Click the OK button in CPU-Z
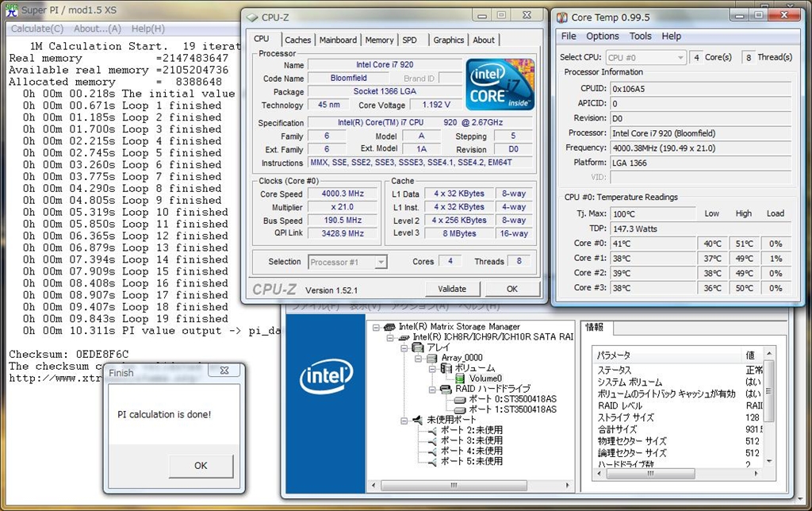Image resolution: width=812 pixels, height=511 pixels. point(512,289)
